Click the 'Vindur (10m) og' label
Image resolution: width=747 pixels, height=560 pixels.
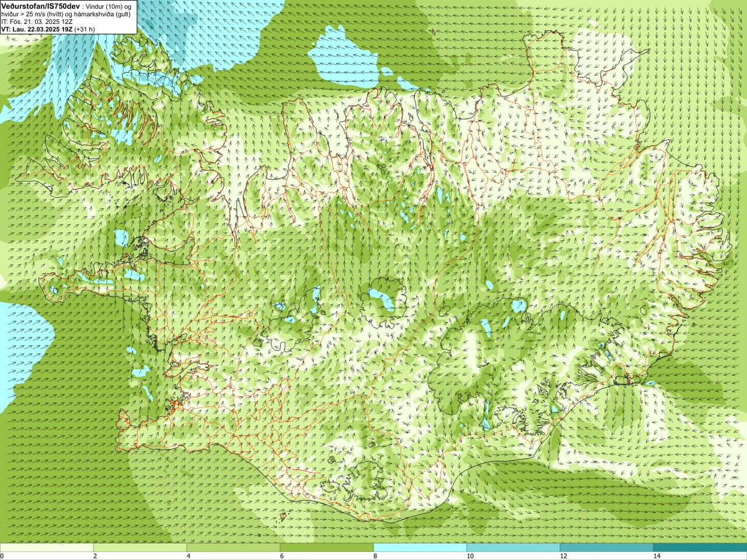pos(108,7)
